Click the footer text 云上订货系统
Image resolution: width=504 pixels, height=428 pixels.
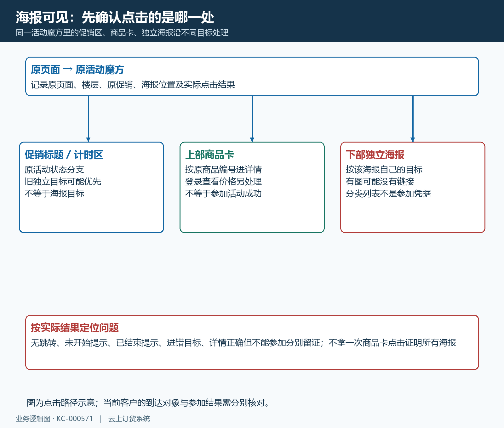coord(129,419)
